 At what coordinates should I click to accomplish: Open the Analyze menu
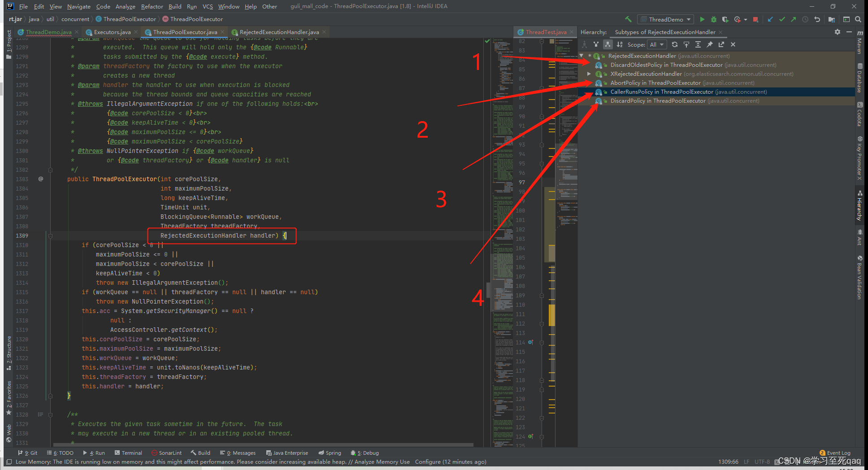coord(126,6)
